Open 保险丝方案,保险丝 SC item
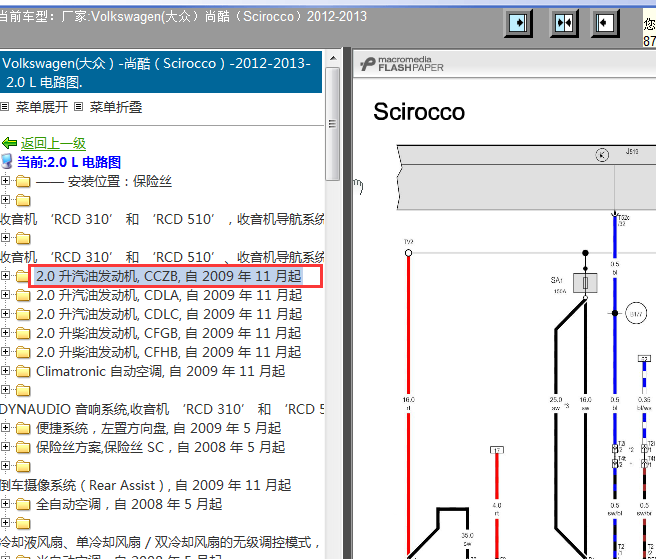This screenshot has width=656, height=559. tap(161, 447)
